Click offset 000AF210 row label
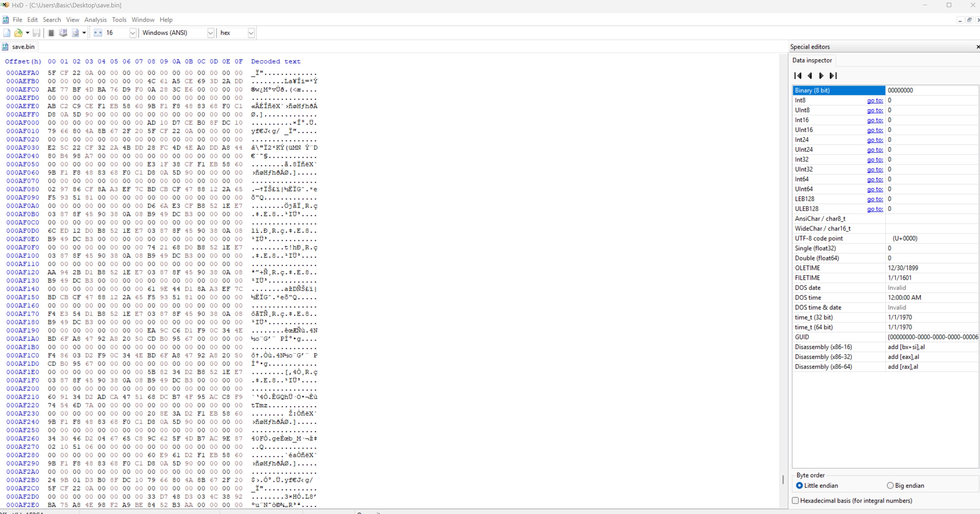This screenshot has height=514, width=980. (23, 397)
